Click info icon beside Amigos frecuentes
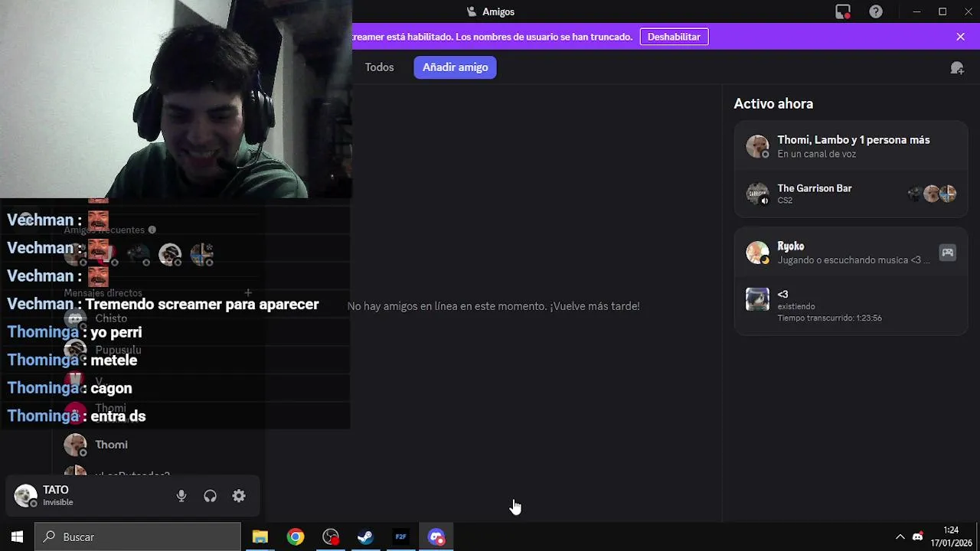Viewport: 980px width, 551px height. [x=152, y=230]
